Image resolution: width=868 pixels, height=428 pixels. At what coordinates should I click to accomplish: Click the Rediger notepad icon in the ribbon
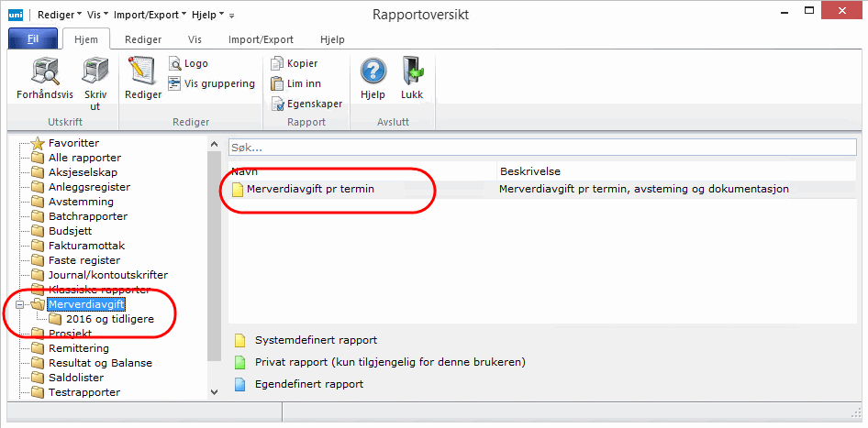143,71
